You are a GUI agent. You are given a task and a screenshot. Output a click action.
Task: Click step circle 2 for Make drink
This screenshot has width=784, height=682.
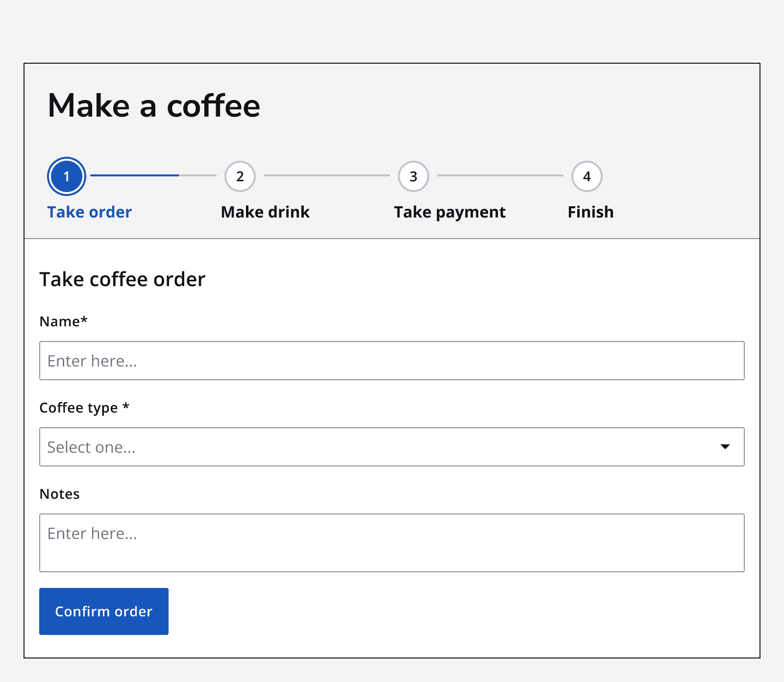tap(240, 176)
